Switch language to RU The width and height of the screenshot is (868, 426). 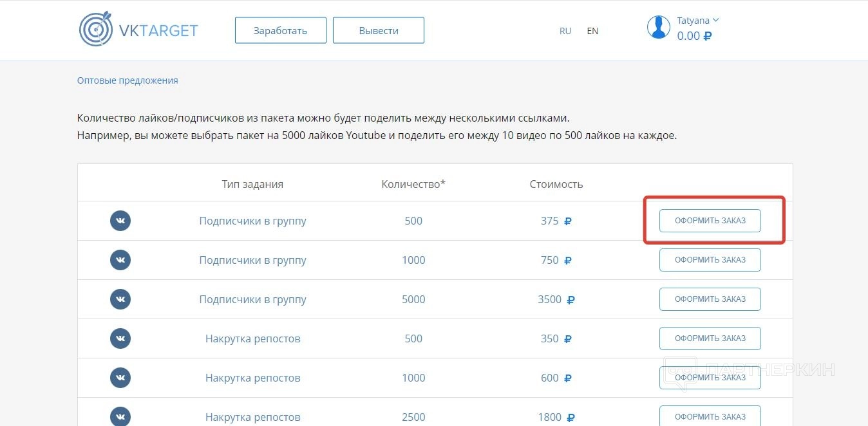(565, 31)
